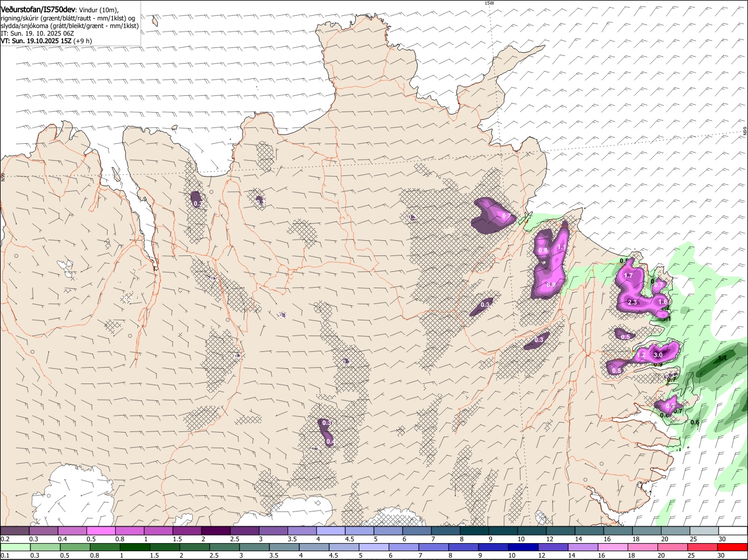Click the 'slydda/snjókoma' legend description line
The image size is (748, 560).
coord(70,26)
